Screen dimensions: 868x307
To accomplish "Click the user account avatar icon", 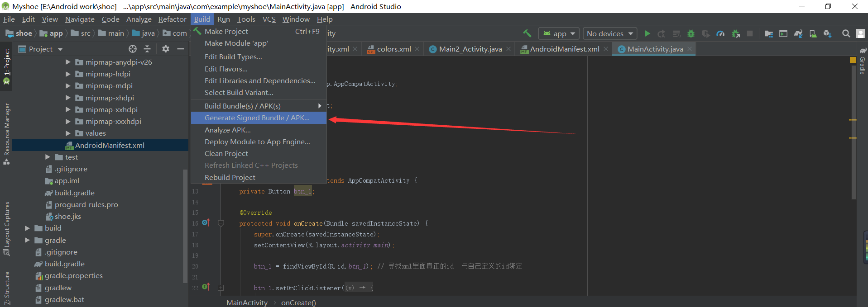I will [861, 33].
